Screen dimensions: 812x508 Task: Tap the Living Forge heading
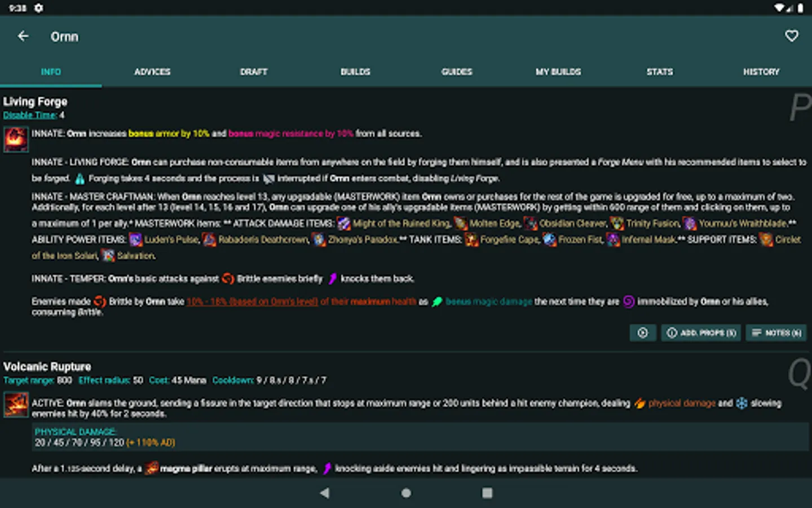click(x=35, y=102)
